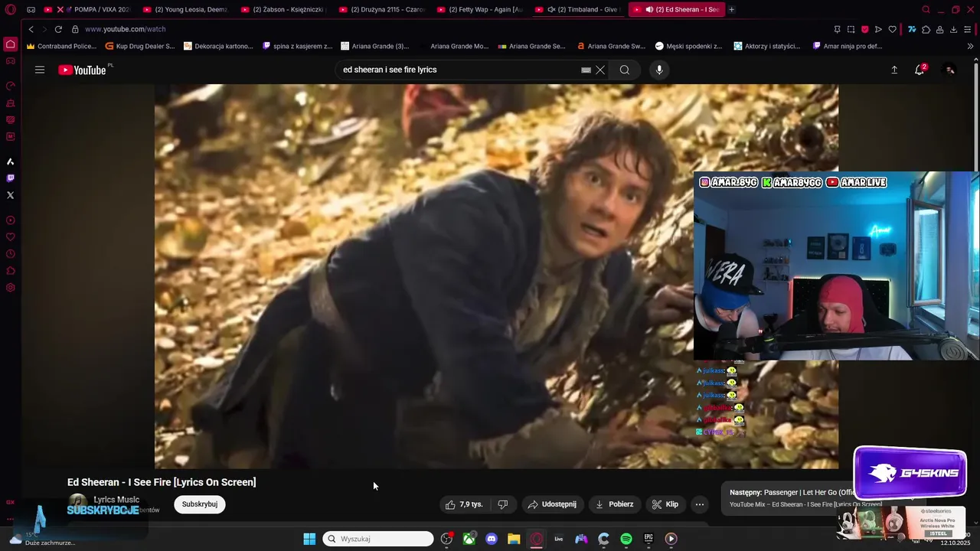This screenshot has height=551, width=980.
Task: Open the Opera GX main menu logo
Action: 11,10
